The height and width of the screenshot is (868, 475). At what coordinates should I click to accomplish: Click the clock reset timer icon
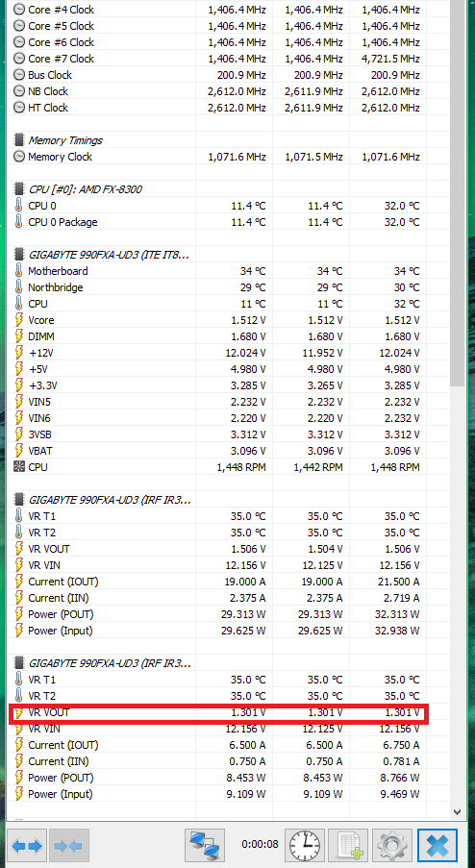pyautogui.click(x=305, y=847)
